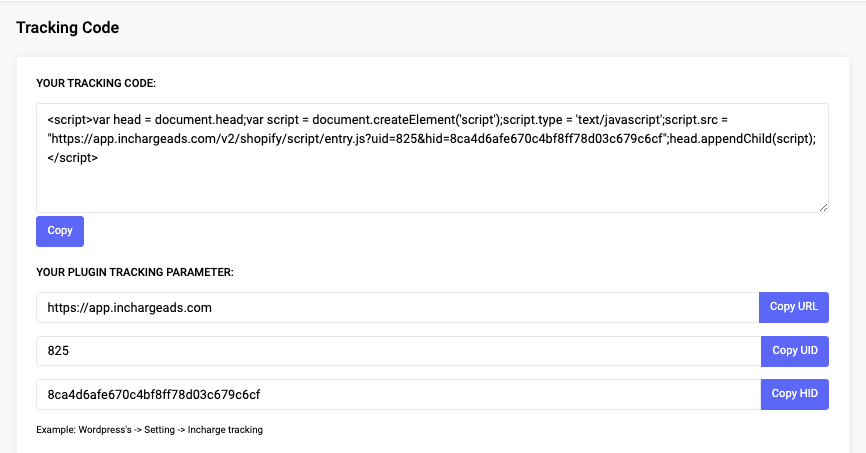Viewport: 866px width, 453px height.
Task: Click the YOUR TRACKING CODE: label
Action: (x=96, y=83)
